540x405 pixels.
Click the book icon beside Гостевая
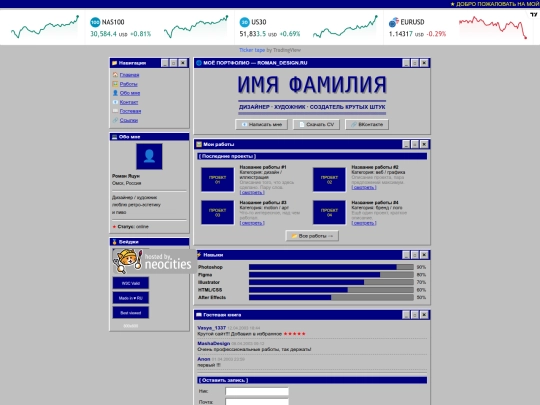115,111
